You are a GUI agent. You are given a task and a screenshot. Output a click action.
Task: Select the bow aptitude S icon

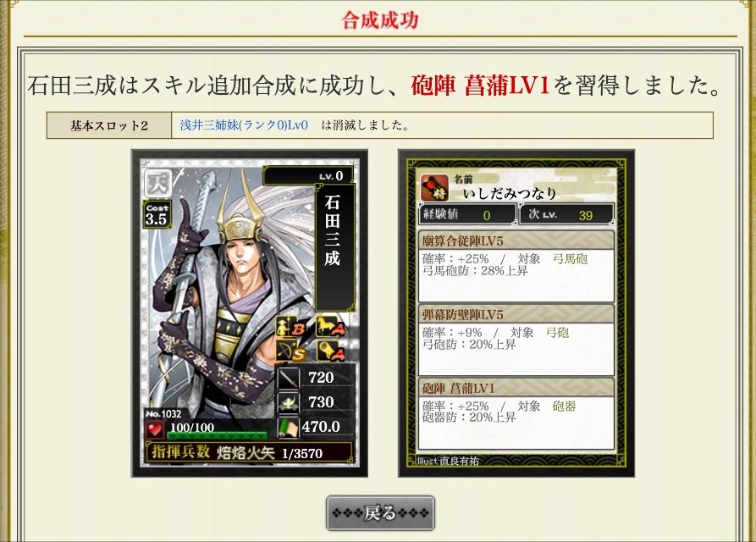tap(290, 351)
